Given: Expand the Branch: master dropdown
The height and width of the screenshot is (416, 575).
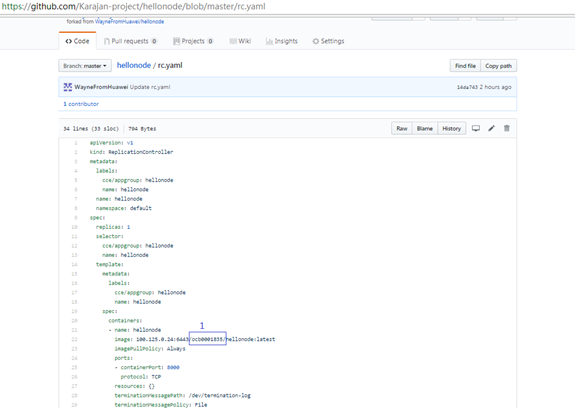Looking at the screenshot, I should pyautogui.click(x=85, y=66).
